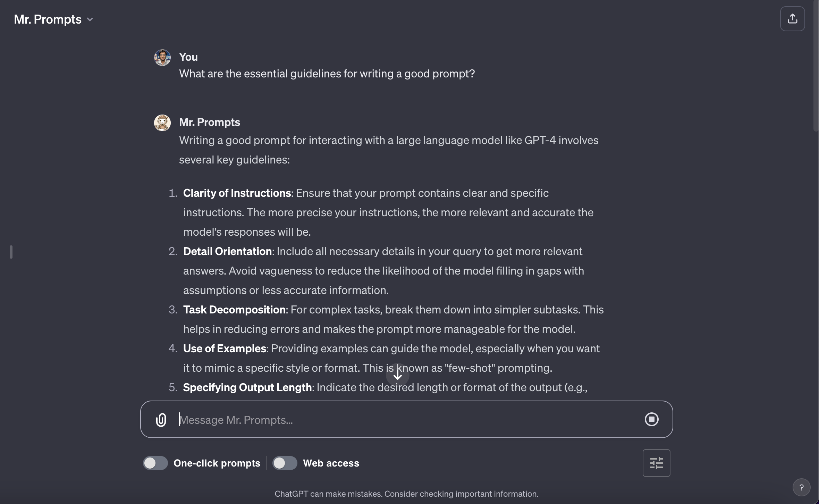819x504 pixels.
Task: Click the scroll to bottom arrow
Action: (398, 375)
